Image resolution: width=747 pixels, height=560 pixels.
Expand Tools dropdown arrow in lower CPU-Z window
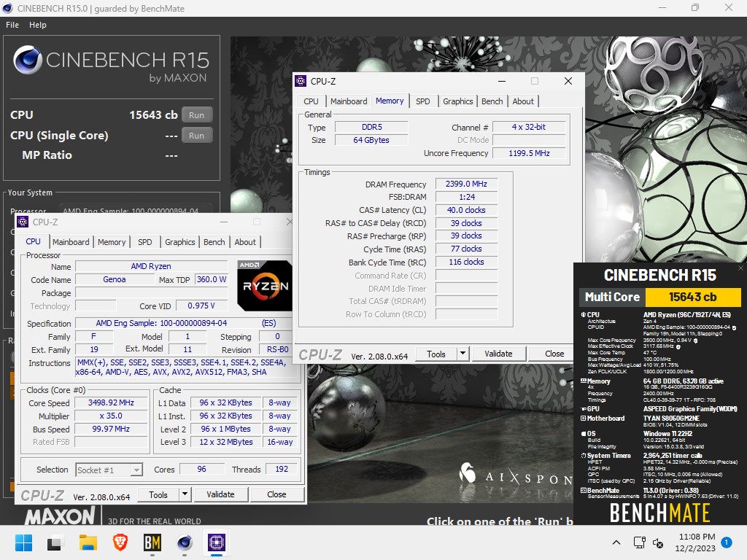coord(185,495)
